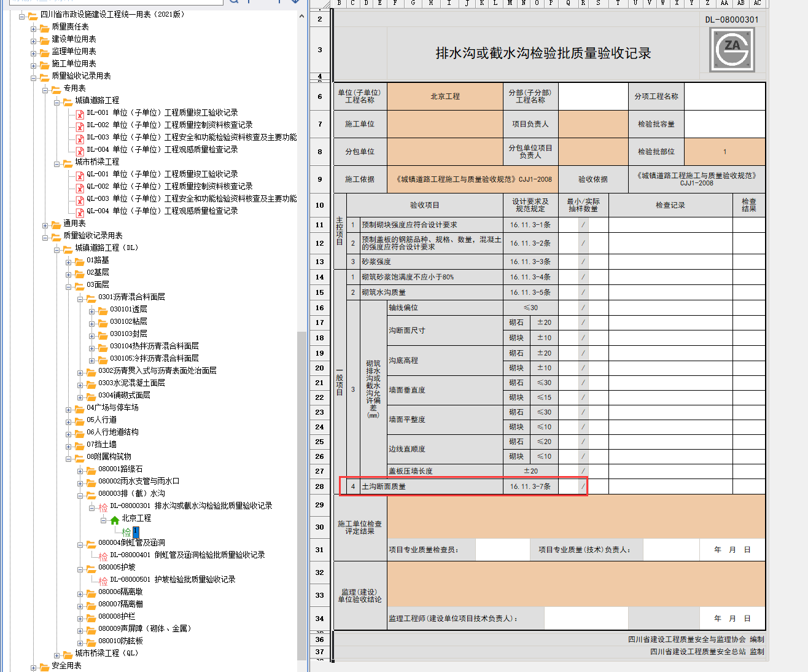
Task: Click the tree panel scroll-up arrow
Action: 301,16
